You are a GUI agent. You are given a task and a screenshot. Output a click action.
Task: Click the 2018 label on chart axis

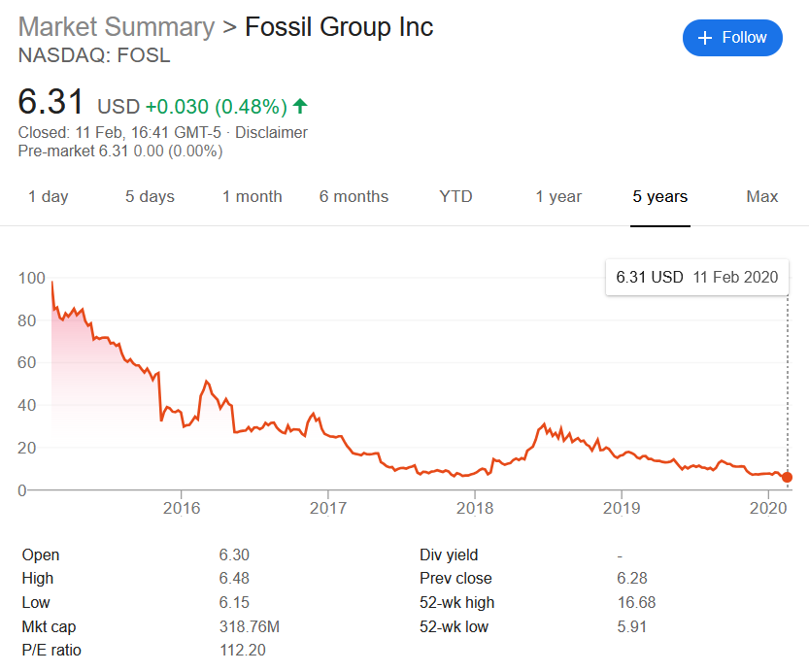pos(475,508)
